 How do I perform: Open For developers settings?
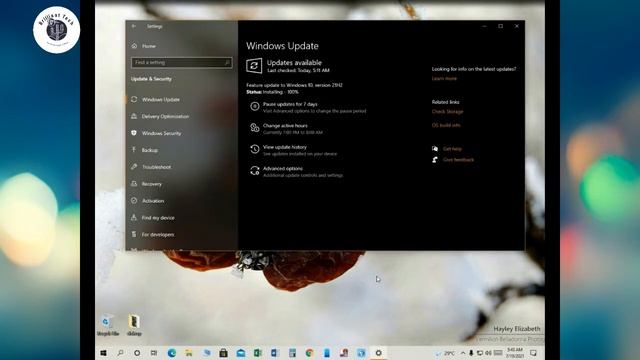(x=158, y=235)
